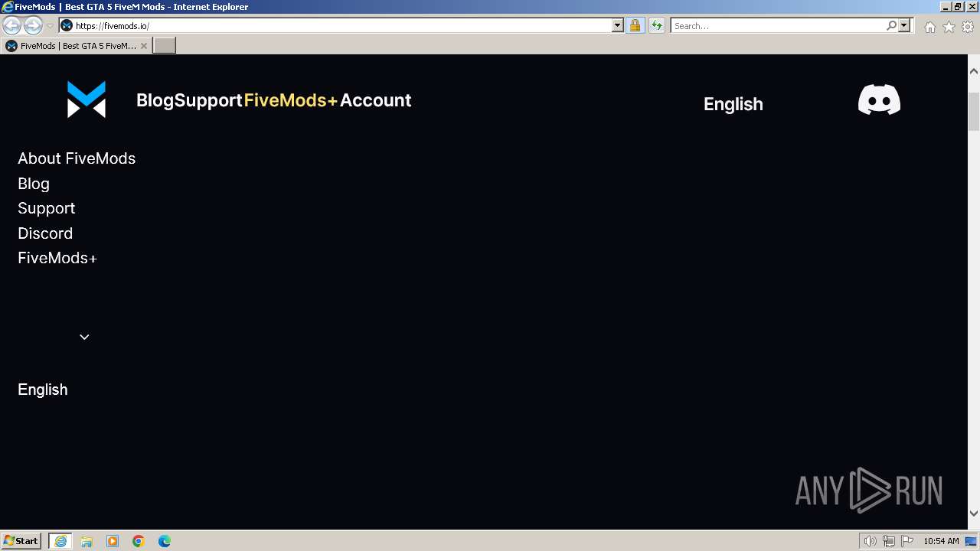Launch Chrome from the taskbar
The image size is (980, 551).
point(139,541)
